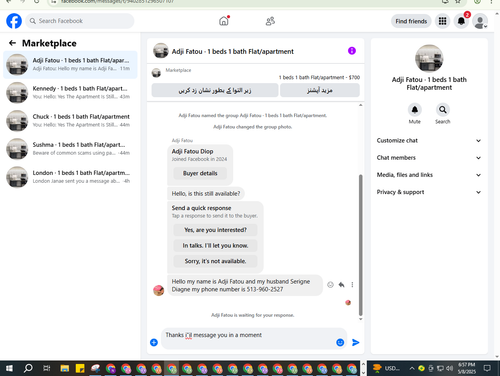Open the apps grid menu icon

(442, 21)
